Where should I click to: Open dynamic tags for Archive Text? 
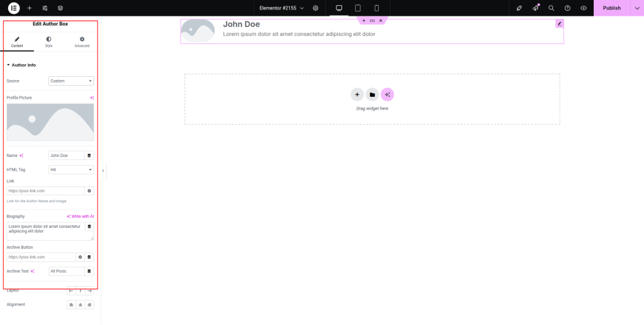pos(89,271)
